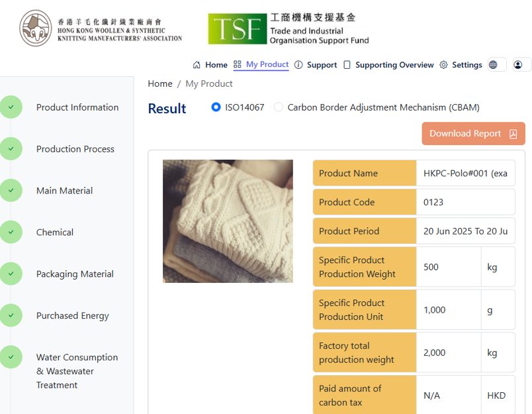
Task: Click the Production Weight value 500
Action: pyautogui.click(x=448, y=267)
